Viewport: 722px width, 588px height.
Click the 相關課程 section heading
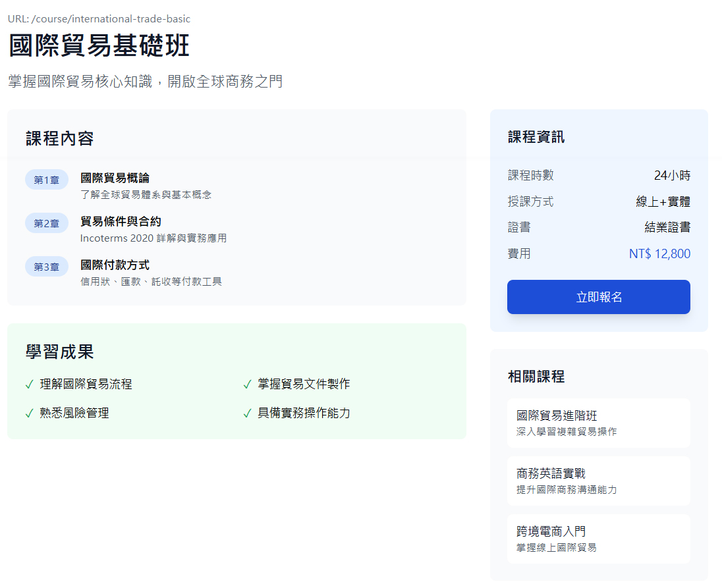pos(536,377)
